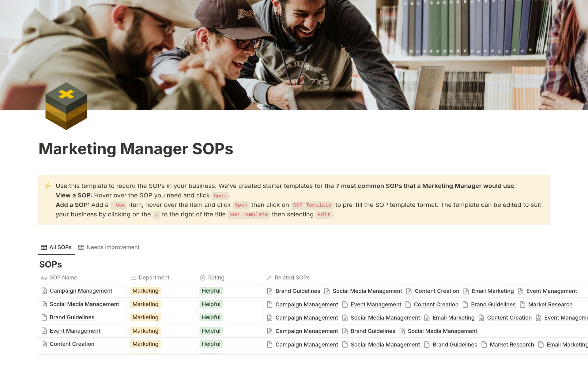Viewport: 588px width, 367px height.
Task: Open the Email Marketing link in Campaign Management row
Action: click(493, 291)
